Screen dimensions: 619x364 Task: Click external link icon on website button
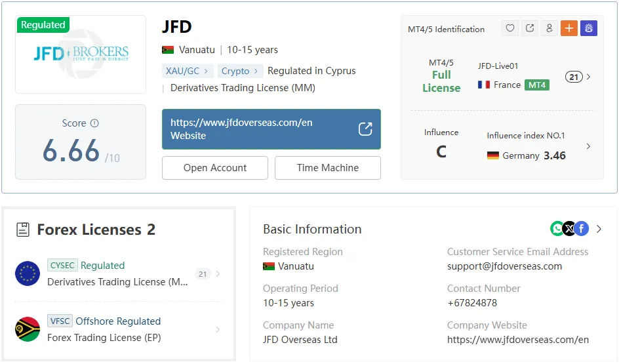pyautogui.click(x=365, y=129)
